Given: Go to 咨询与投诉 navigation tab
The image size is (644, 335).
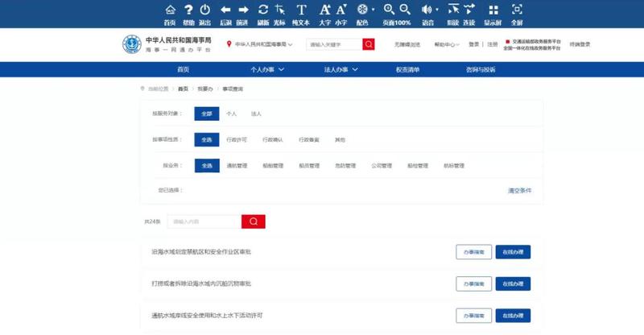Looking at the screenshot, I should [481, 70].
